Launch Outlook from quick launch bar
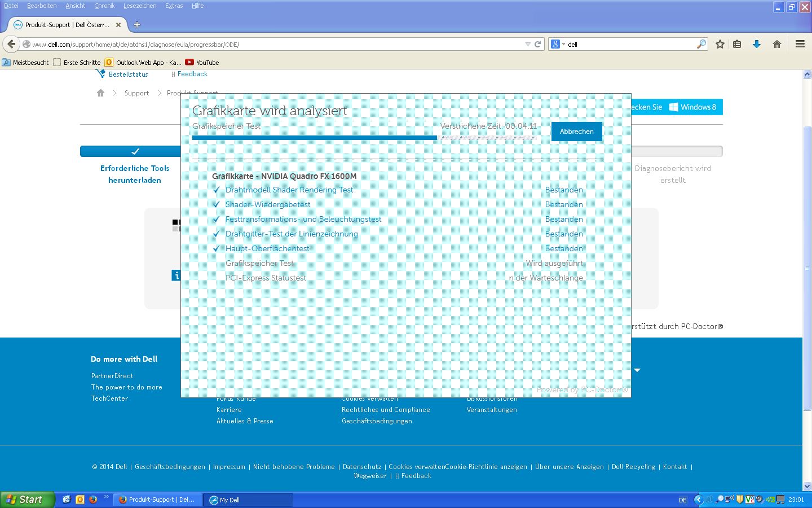This screenshot has height=508, width=812. (80, 500)
